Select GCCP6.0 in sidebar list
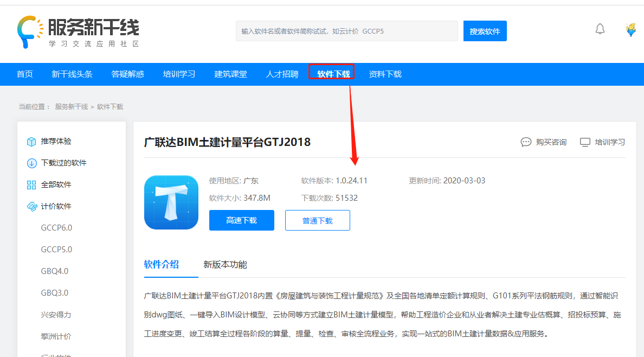The image size is (644, 357). [56, 228]
